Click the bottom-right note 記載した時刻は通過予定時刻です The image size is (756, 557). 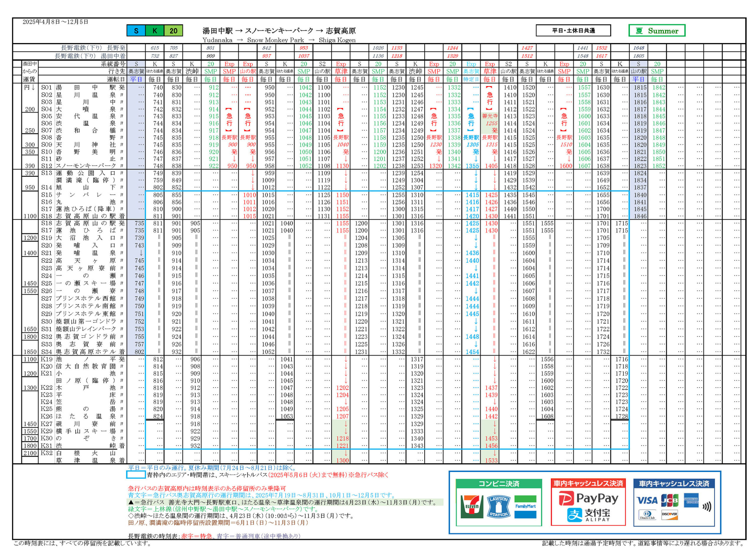643,543
